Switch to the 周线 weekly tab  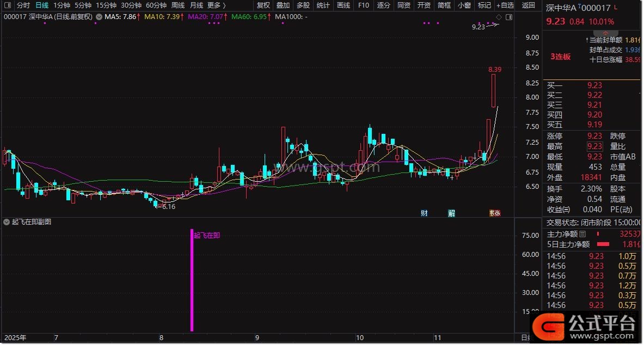pyautogui.click(x=177, y=5)
